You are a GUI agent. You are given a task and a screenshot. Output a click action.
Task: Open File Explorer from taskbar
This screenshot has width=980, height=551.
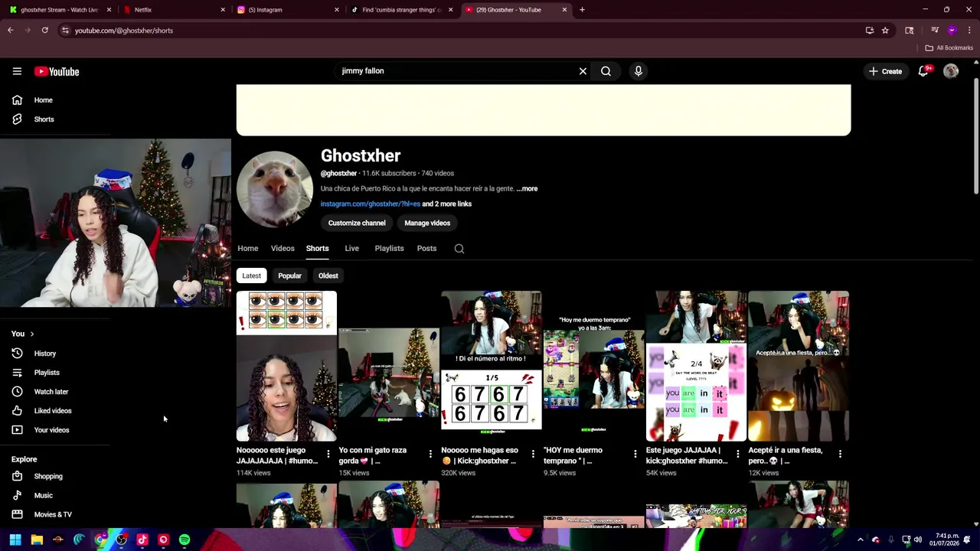(x=37, y=540)
